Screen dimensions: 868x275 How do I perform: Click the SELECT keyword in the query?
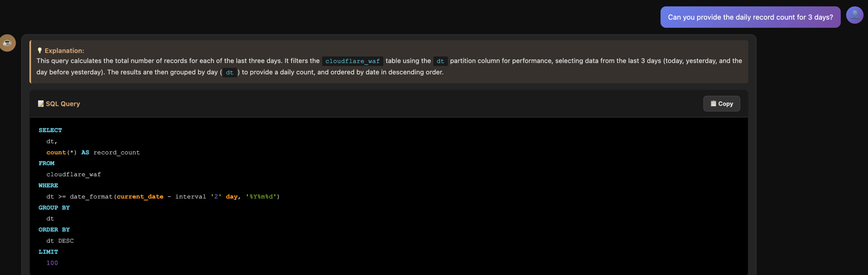pyautogui.click(x=50, y=130)
